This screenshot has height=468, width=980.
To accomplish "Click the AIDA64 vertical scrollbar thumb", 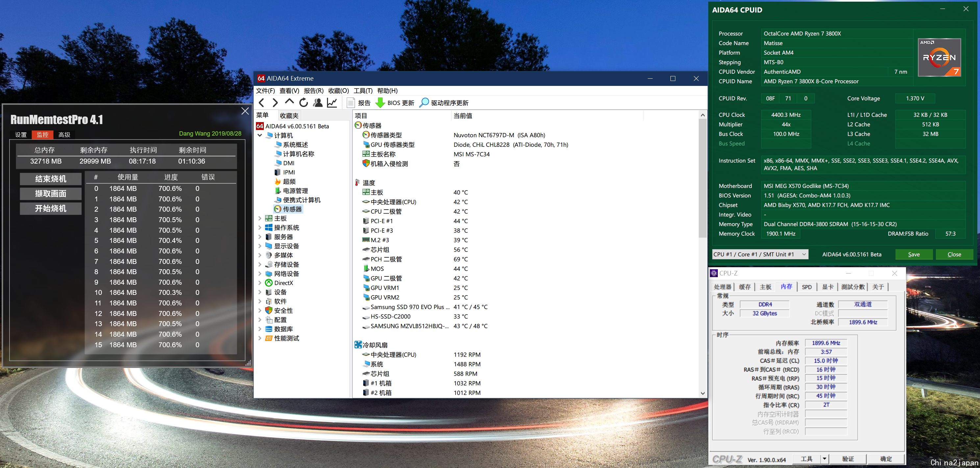I will click(x=702, y=179).
